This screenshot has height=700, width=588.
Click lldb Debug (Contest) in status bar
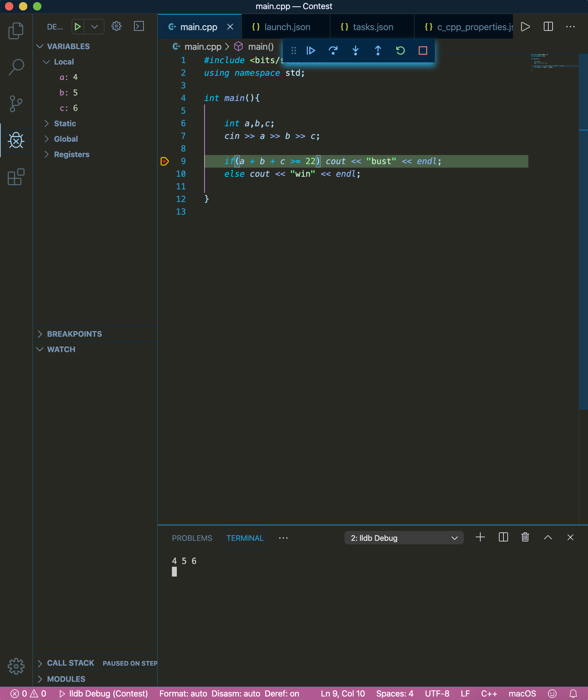point(103,694)
